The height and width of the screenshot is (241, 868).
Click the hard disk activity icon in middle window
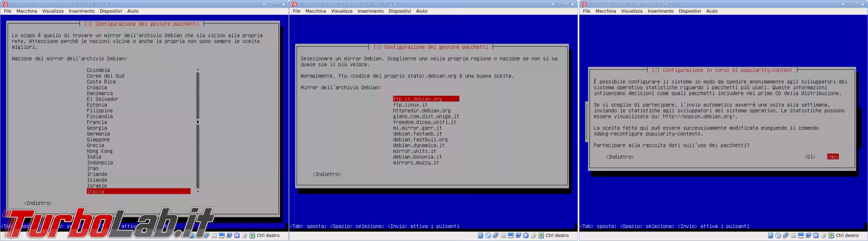[481, 236]
